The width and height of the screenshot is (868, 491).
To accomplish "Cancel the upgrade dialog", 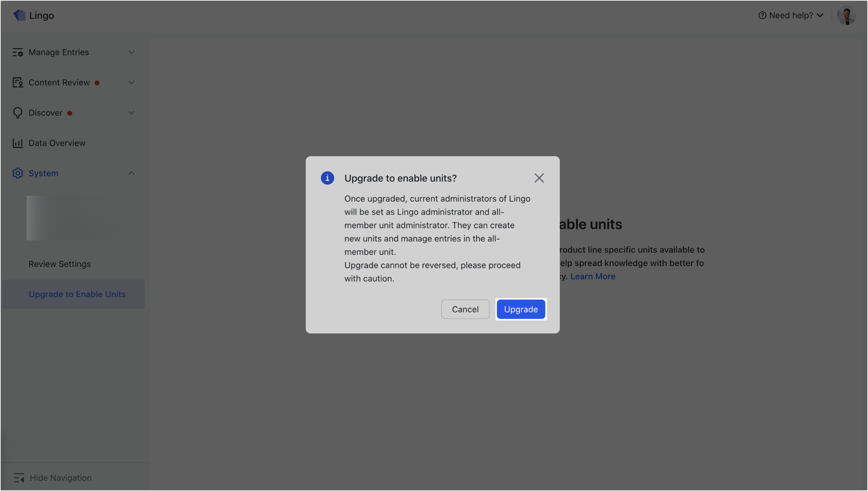I will tap(465, 309).
